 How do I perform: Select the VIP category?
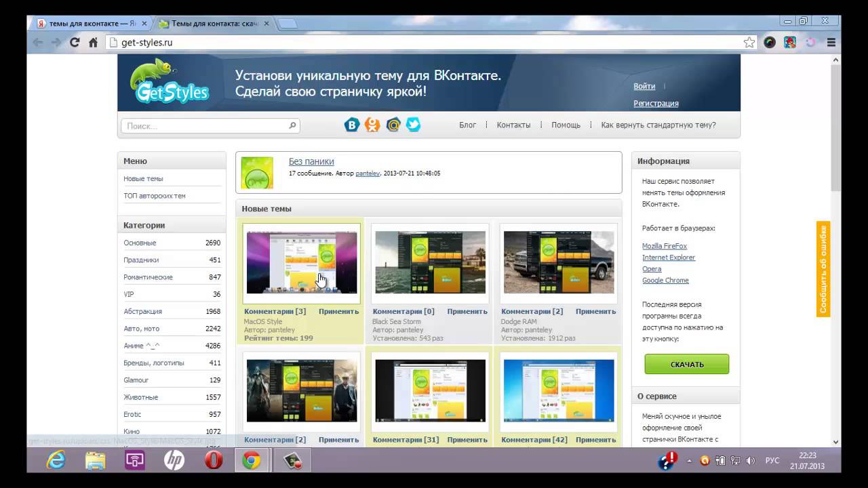129,294
